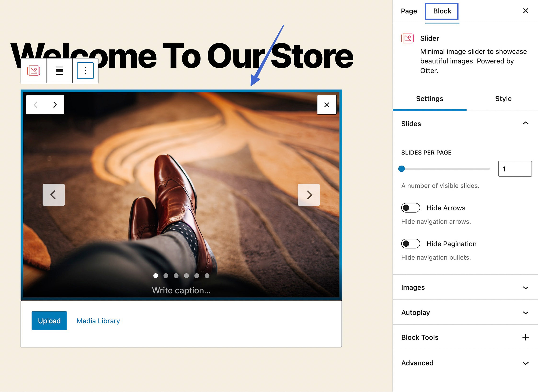This screenshot has width=538, height=392.
Task: Click the left navigation arrow on slider
Action: point(53,194)
